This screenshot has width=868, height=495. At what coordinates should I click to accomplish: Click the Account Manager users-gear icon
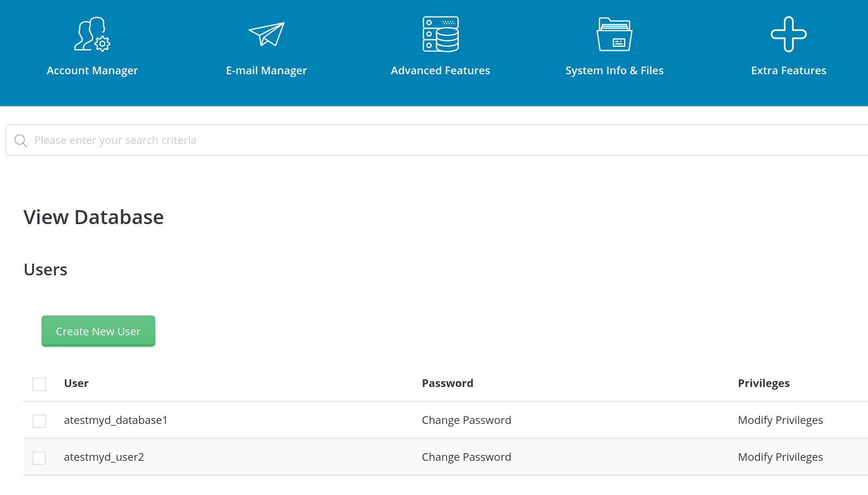click(92, 34)
